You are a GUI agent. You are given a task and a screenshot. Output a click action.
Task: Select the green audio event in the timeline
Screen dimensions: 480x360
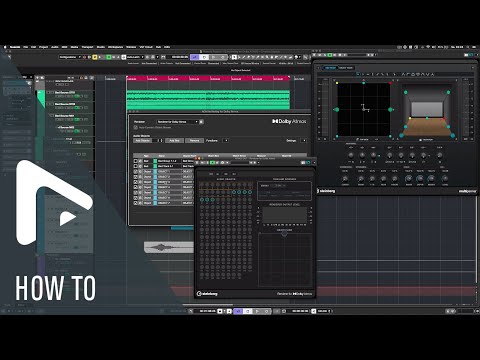coord(208,99)
